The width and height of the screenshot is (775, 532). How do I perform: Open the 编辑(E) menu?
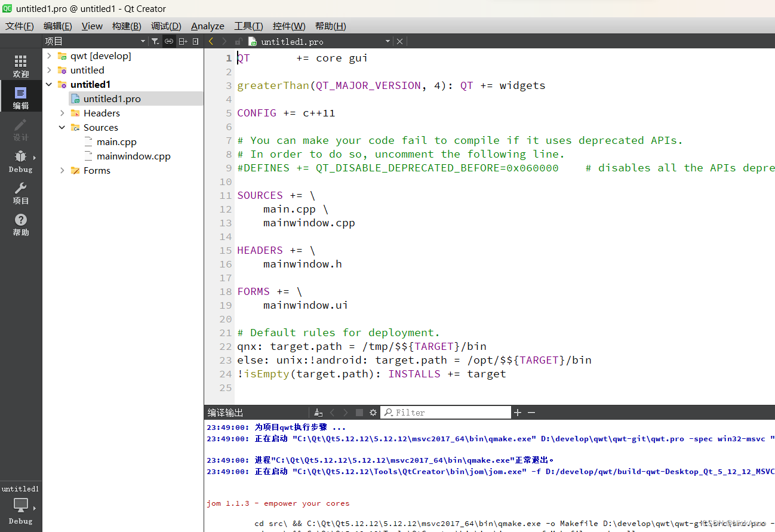click(x=58, y=26)
